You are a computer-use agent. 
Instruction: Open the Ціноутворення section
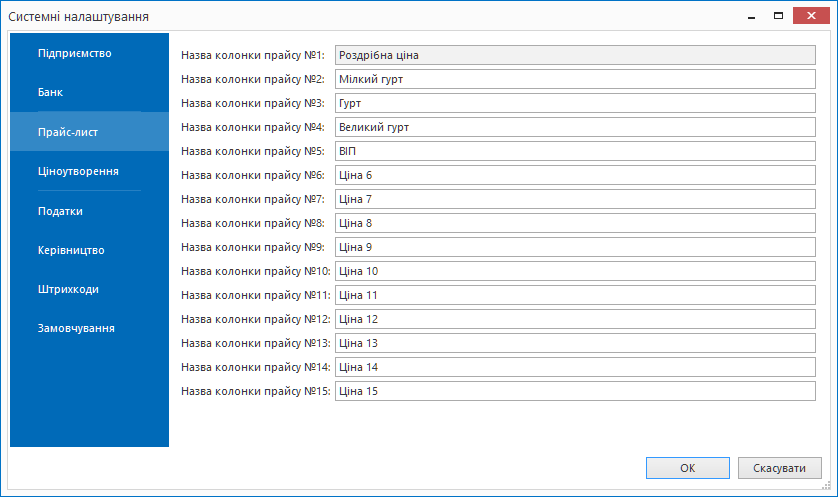click(78, 171)
